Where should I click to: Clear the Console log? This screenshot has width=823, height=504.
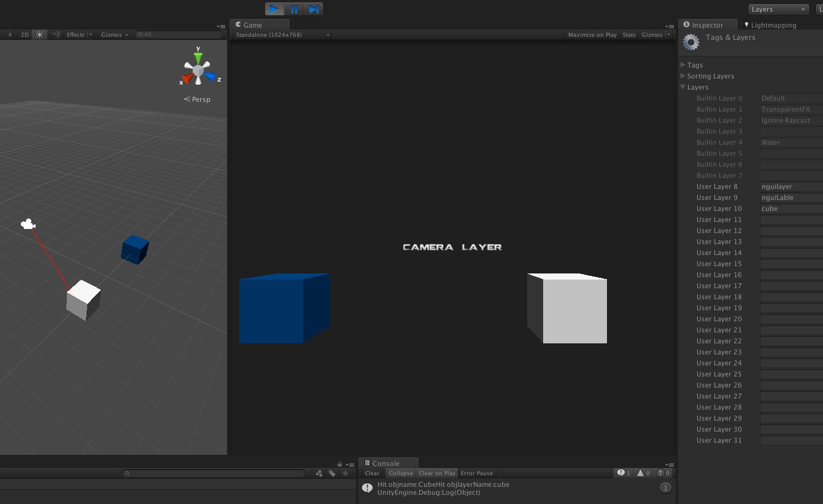click(372, 473)
